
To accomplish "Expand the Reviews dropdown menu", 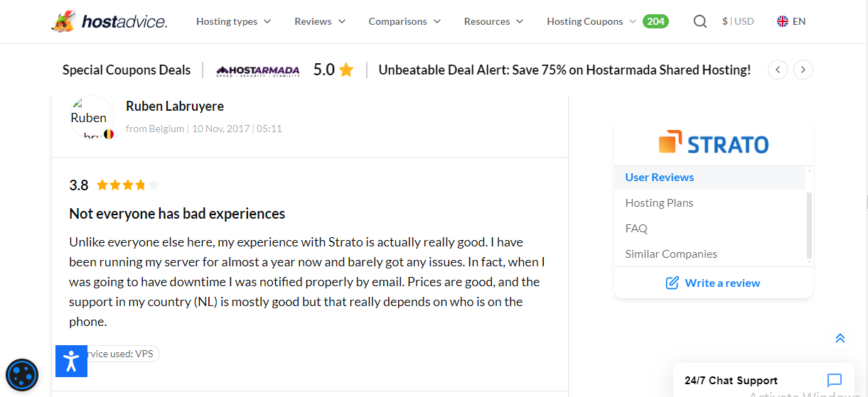I will [x=320, y=21].
